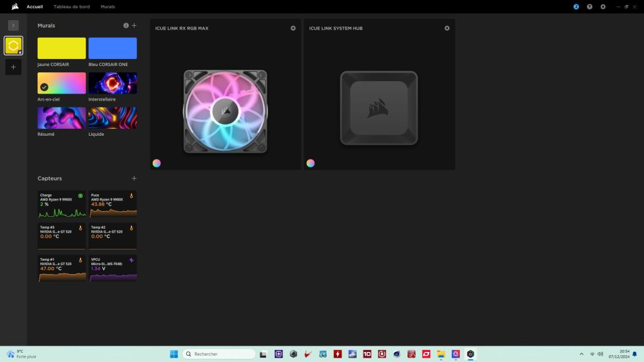This screenshot has height=362, width=644.
Task: Select the yellow profile icon in the sidebar
Action: click(x=13, y=46)
